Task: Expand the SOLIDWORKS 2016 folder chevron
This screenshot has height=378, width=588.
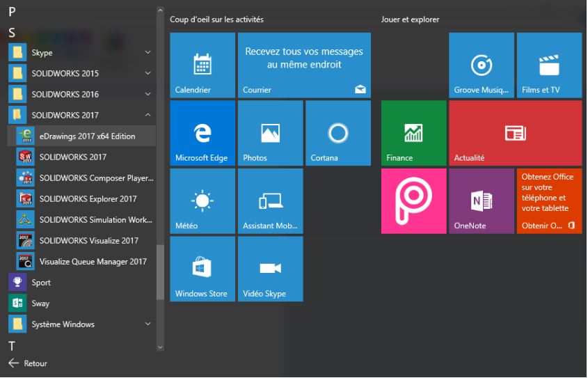Action: pyautogui.click(x=148, y=94)
